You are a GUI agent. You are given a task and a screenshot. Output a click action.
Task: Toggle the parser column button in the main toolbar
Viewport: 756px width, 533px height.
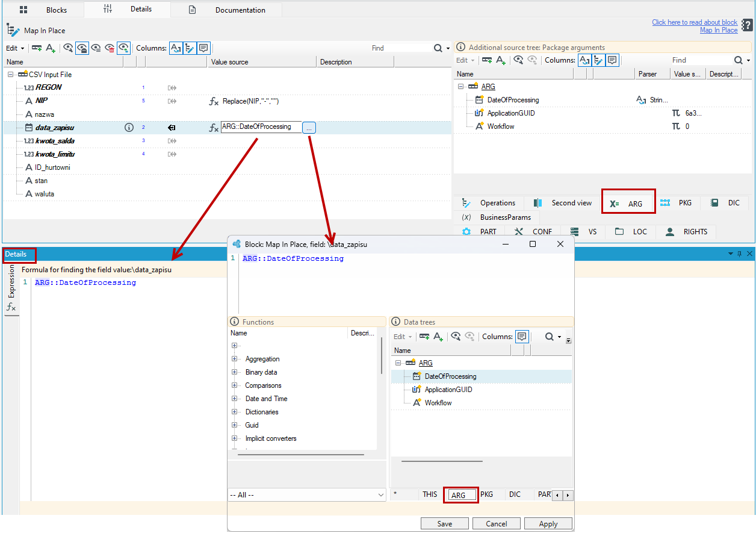(x=176, y=48)
